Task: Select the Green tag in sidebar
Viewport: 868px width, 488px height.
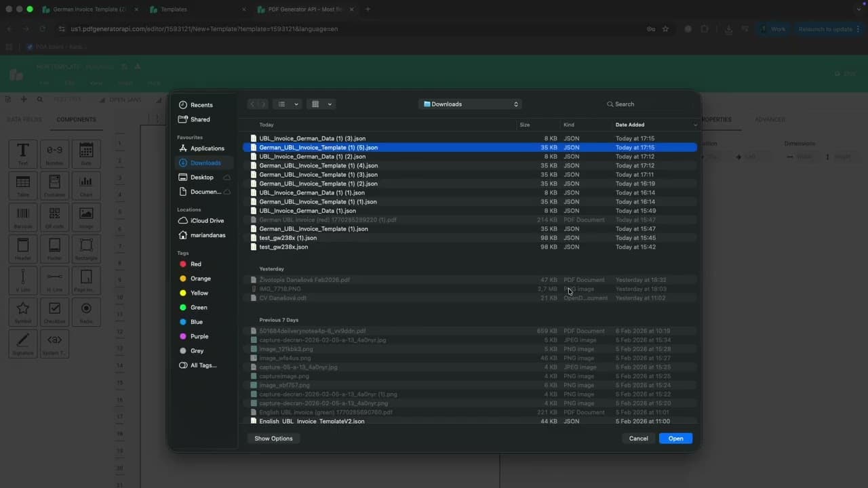Action: tap(199, 308)
